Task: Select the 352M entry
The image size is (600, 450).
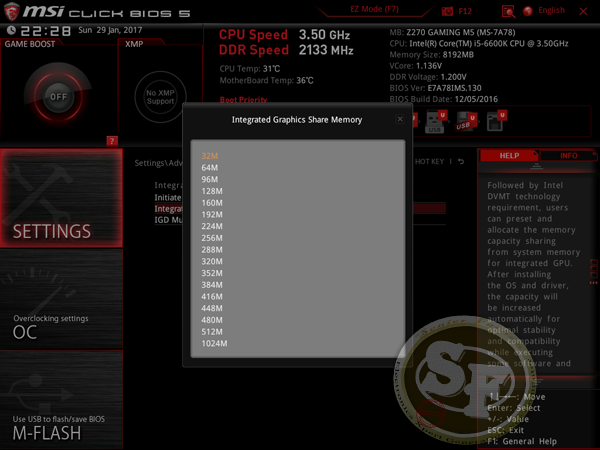Action: 212,273
